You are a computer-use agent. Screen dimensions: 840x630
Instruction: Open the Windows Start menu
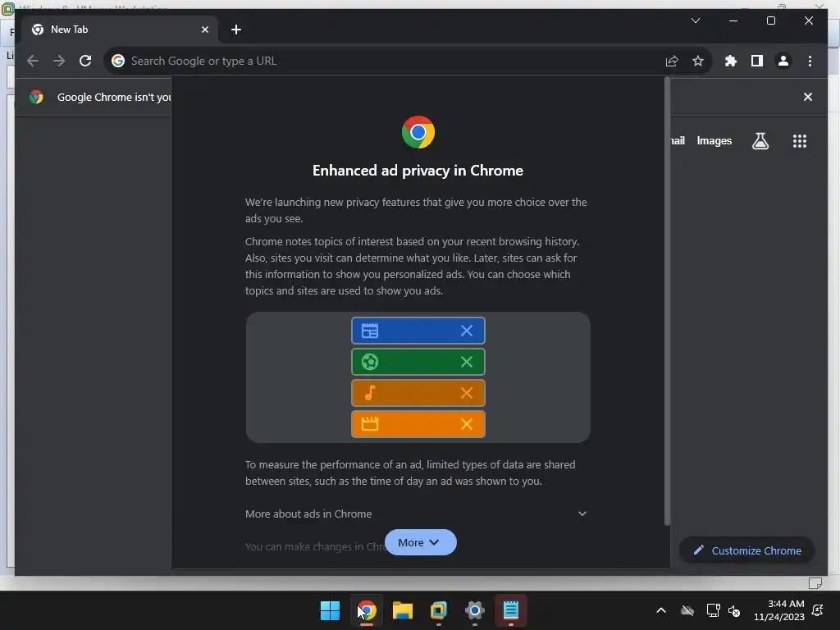point(330,610)
